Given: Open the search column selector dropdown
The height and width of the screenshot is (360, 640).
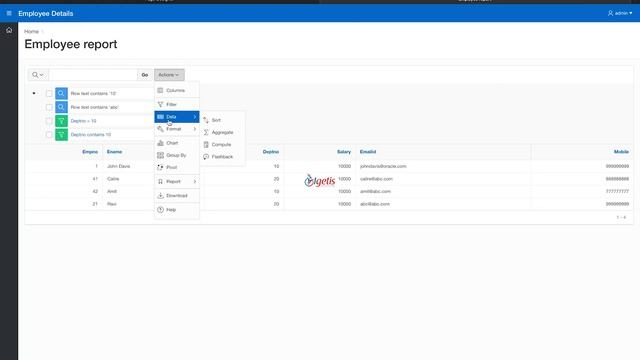Looking at the screenshot, I should (38, 75).
